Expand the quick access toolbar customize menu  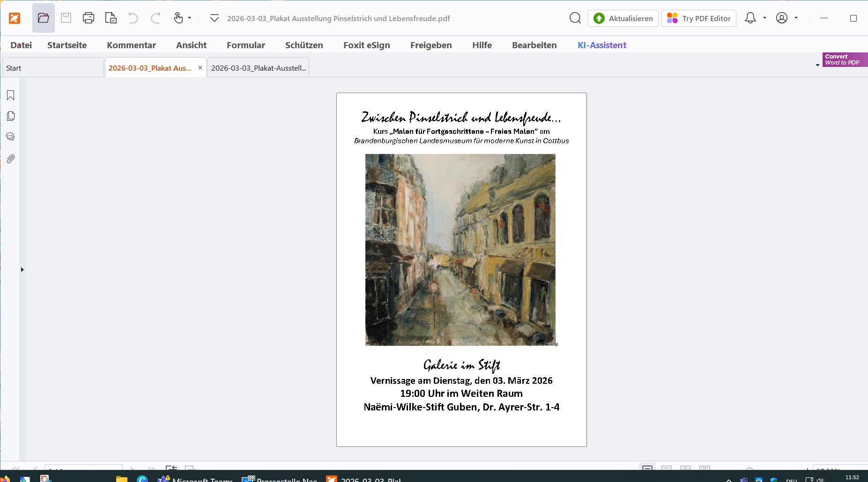(214, 18)
